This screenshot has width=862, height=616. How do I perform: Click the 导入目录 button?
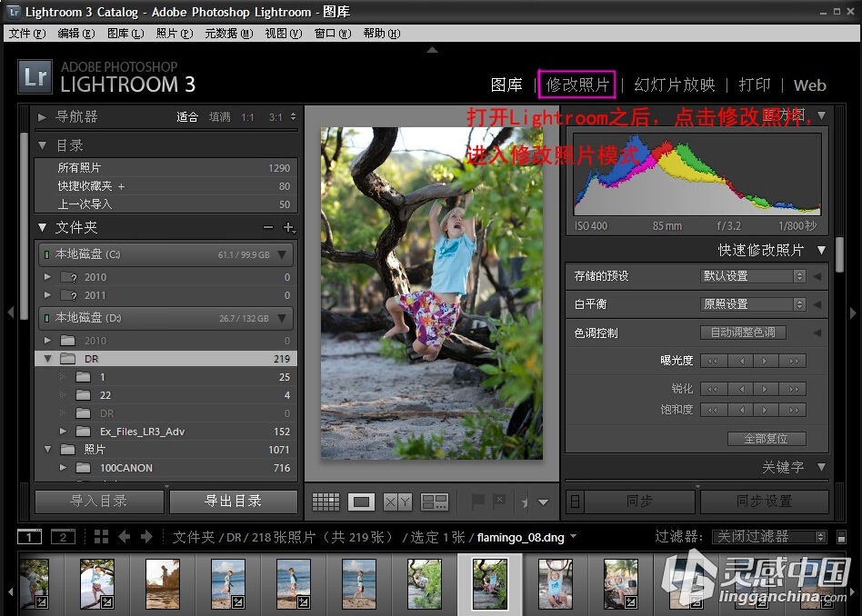pyautogui.click(x=99, y=502)
